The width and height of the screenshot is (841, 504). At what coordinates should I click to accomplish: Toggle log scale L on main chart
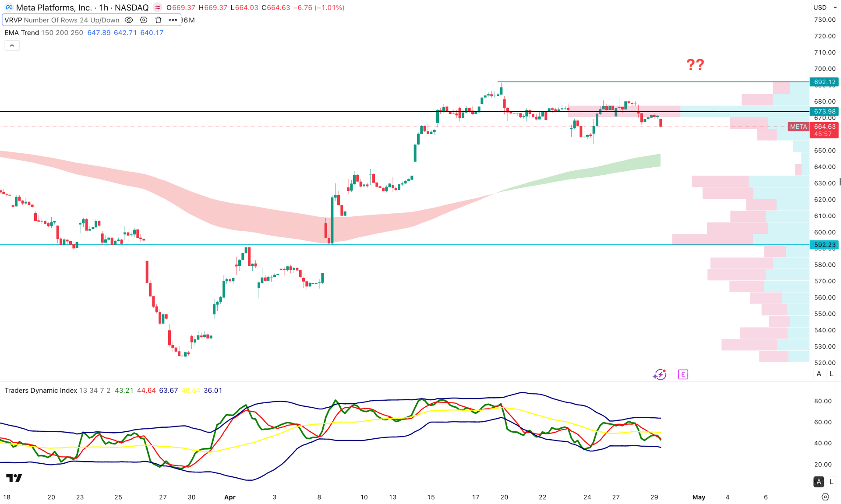pos(831,374)
